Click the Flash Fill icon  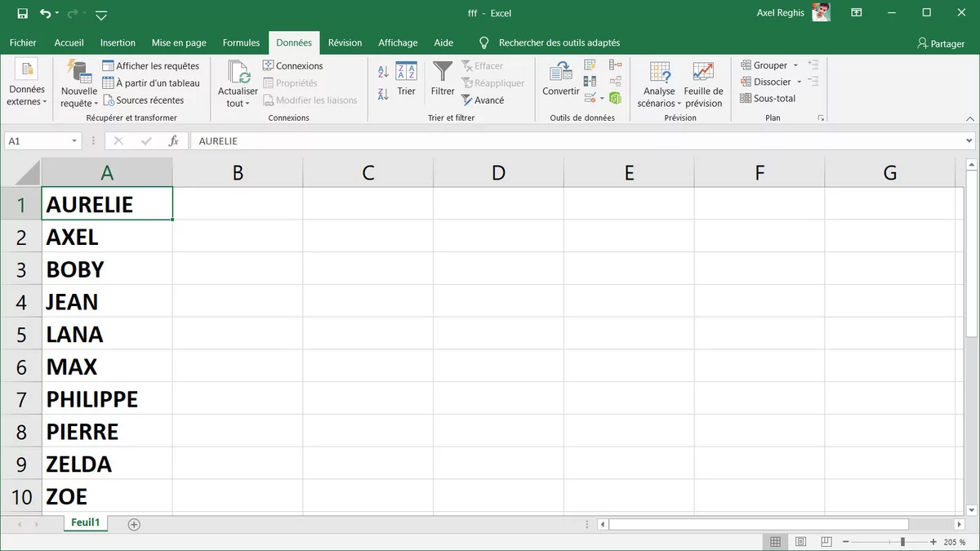pyautogui.click(x=590, y=65)
